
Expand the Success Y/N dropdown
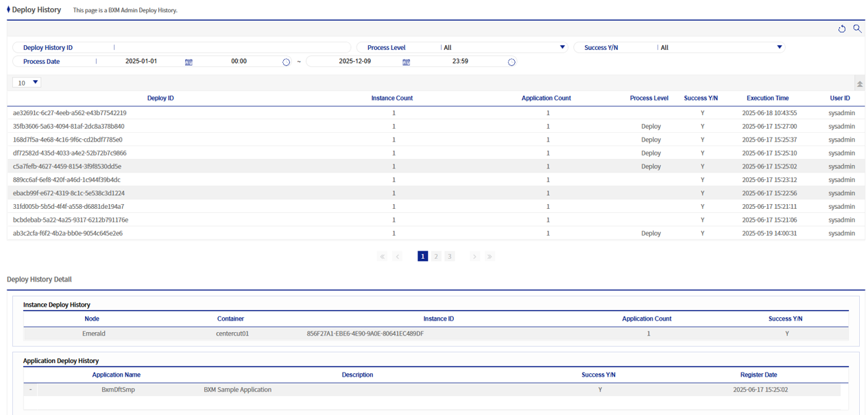tap(779, 48)
